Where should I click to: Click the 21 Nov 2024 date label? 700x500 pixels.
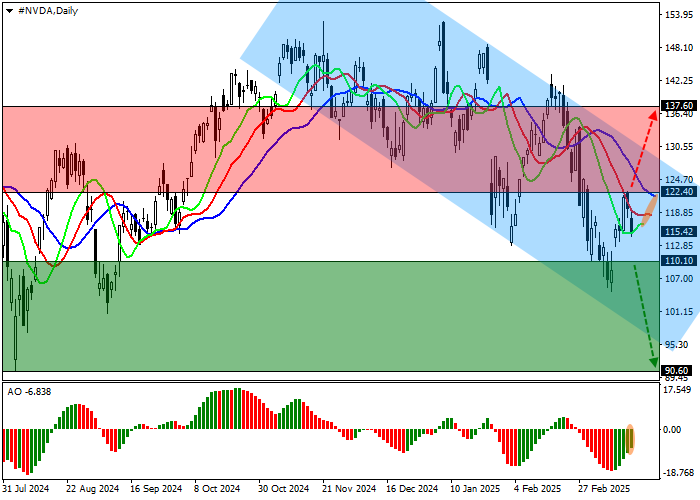click(x=349, y=490)
